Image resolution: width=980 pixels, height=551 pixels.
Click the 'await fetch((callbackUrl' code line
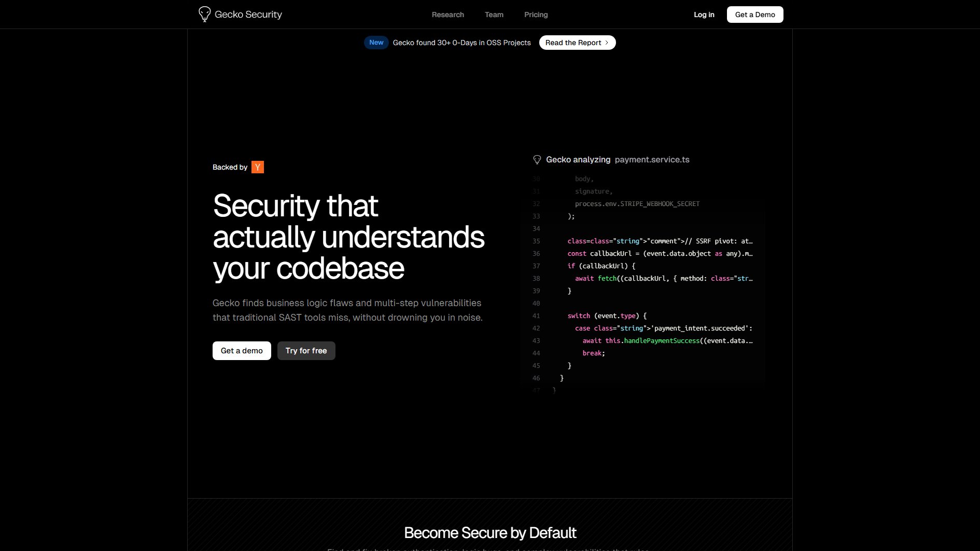click(x=664, y=279)
